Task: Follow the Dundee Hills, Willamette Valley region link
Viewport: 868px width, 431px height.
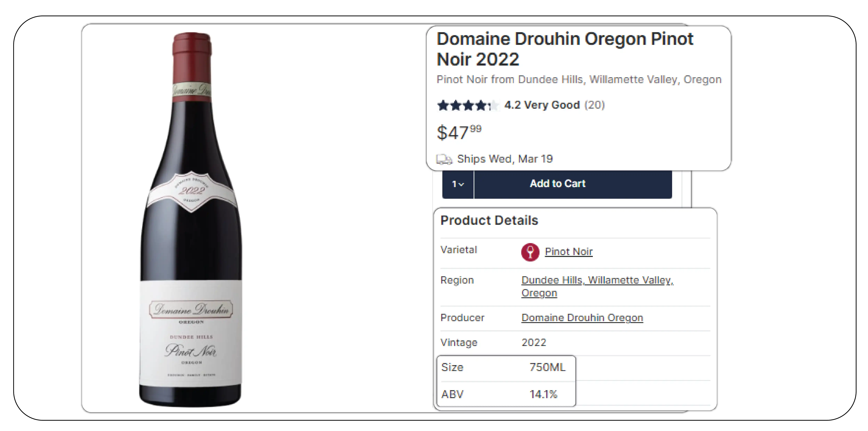Action: [x=597, y=280]
